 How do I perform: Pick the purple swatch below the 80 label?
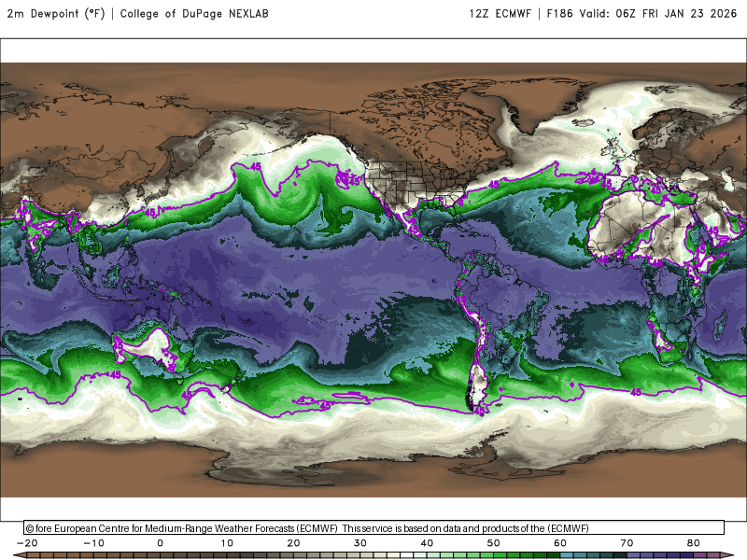(x=700, y=555)
